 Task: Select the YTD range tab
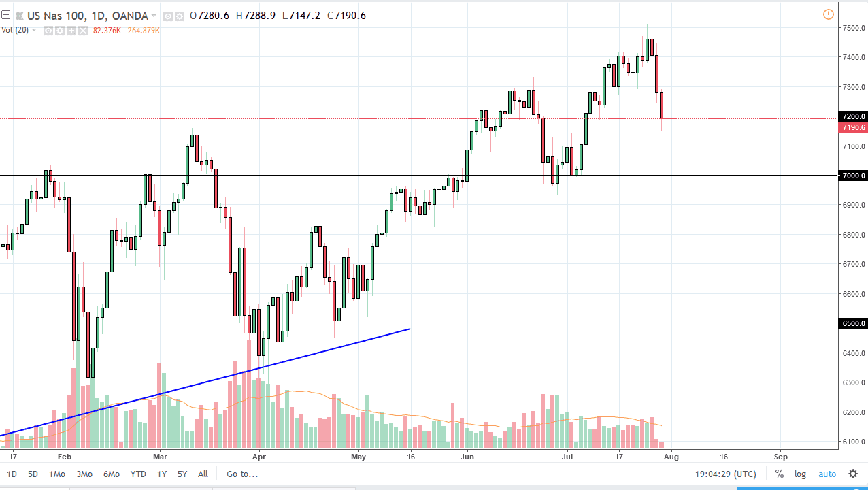(137, 474)
